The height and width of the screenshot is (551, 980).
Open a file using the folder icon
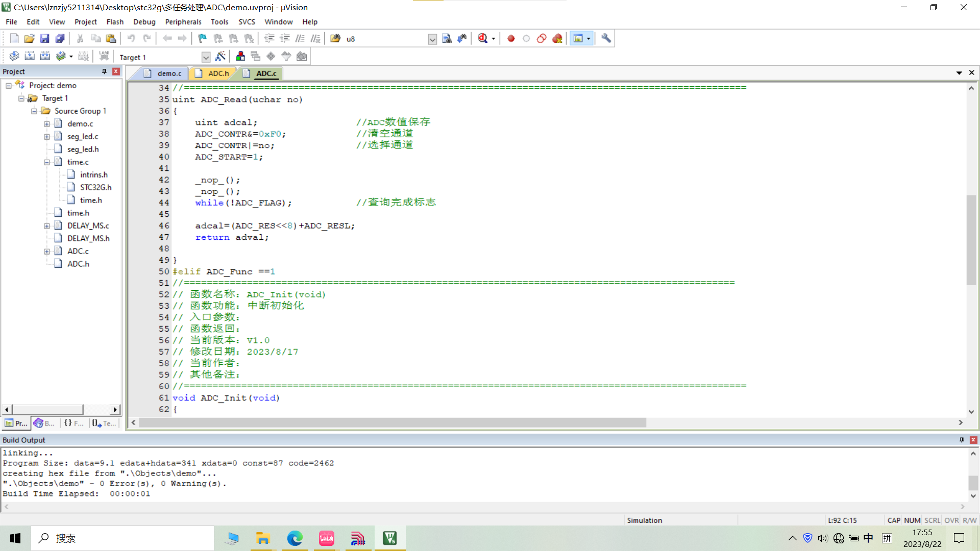[x=30, y=38]
